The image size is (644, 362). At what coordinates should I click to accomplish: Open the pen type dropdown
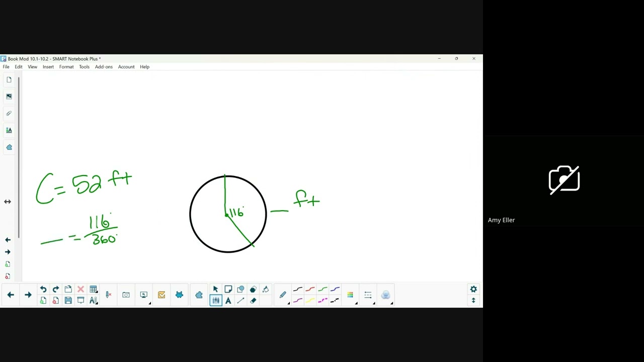point(283,295)
